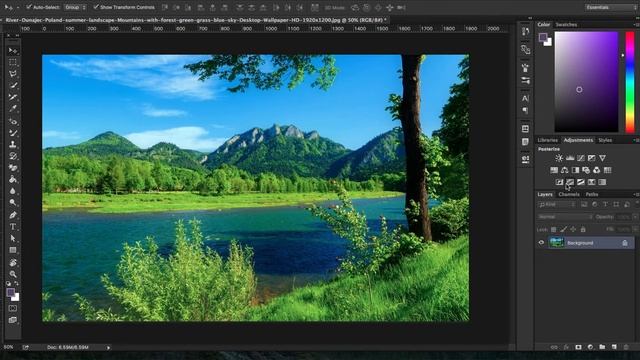Select the Horizontal Type tool
Image resolution: width=640 pixels, height=360 pixels.
point(13,227)
